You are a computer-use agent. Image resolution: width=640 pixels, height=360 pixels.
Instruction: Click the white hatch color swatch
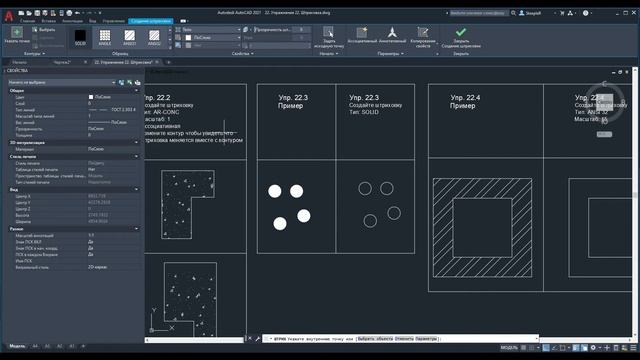click(188, 38)
